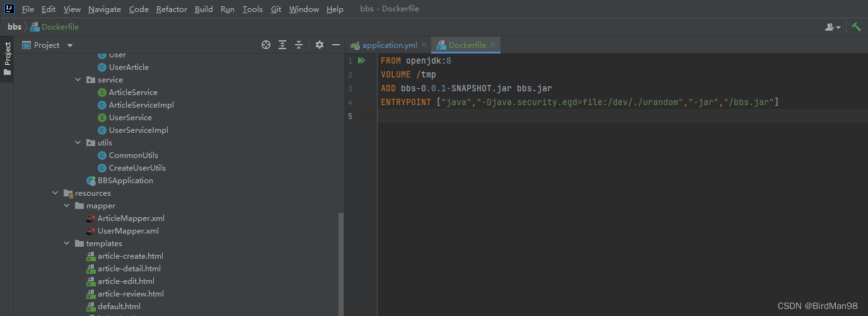Open ArticleServiceImpl class
868x316 pixels.
[x=141, y=105]
